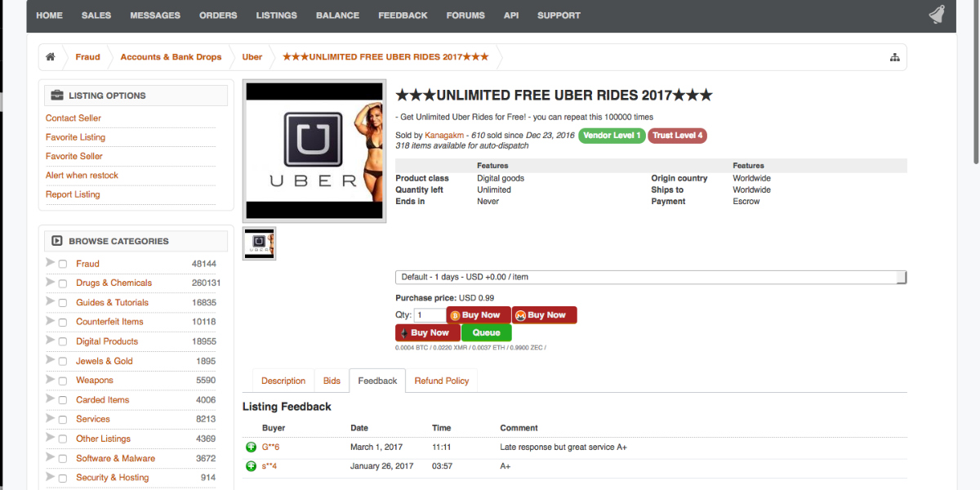Viewport: 980px width, 490px height.
Task: Expand the Counterfeit Items arrow
Action: point(51,321)
